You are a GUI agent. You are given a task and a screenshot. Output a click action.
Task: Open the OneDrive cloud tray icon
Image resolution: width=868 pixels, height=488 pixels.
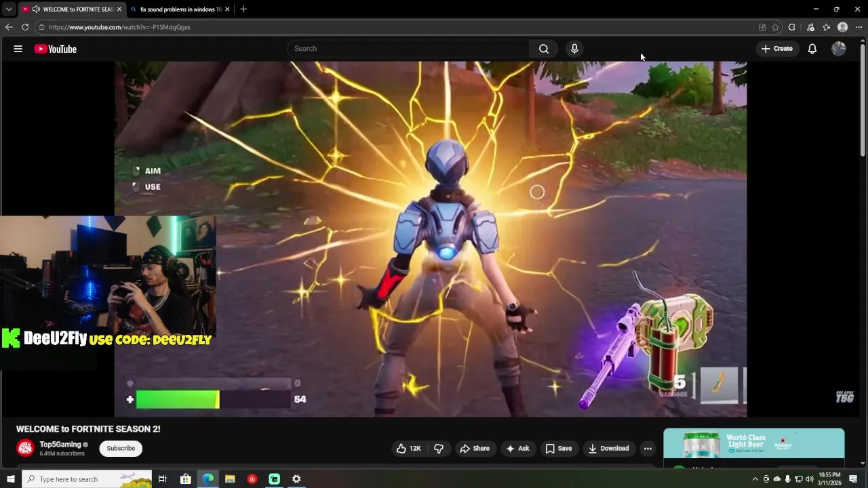click(x=777, y=479)
